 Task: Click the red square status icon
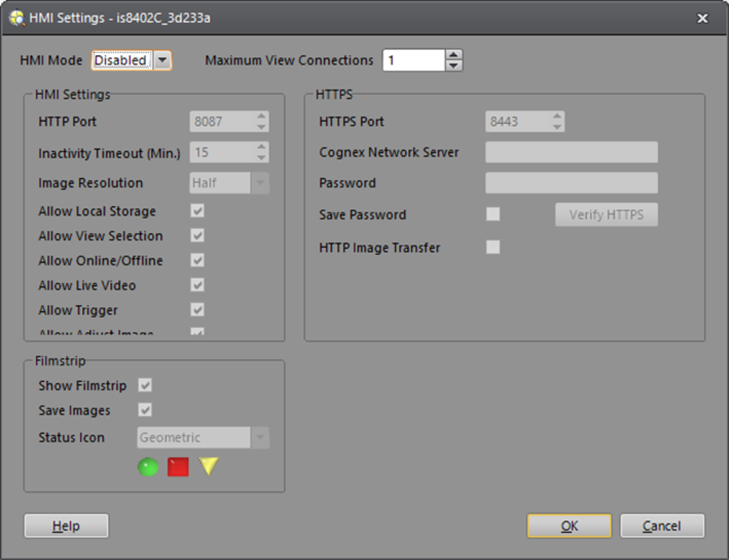[x=178, y=467]
